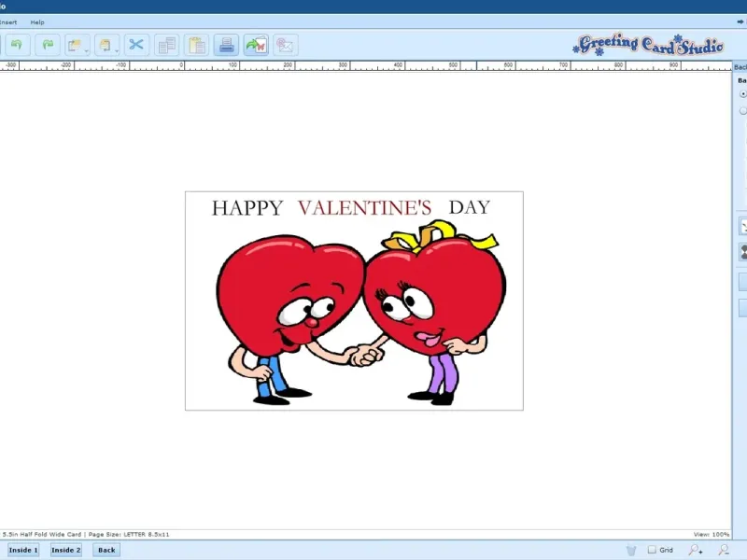The width and height of the screenshot is (747, 560).
Task: Click the Redo arrow icon
Action: pyautogui.click(x=48, y=45)
